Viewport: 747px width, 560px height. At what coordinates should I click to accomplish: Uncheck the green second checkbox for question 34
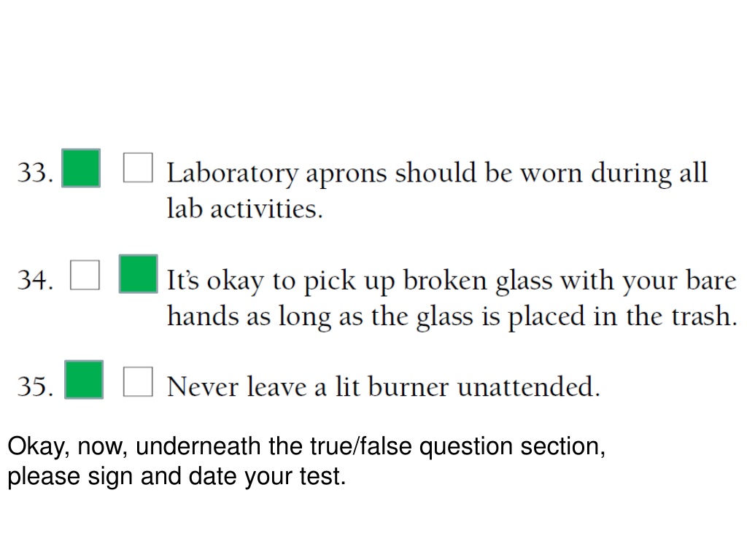(x=138, y=274)
